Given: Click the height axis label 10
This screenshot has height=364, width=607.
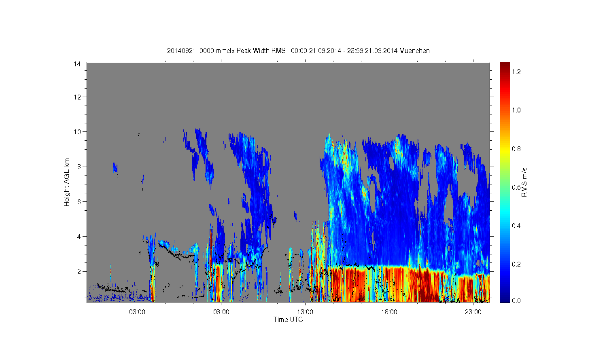Looking at the screenshot, I should point(77,132).
